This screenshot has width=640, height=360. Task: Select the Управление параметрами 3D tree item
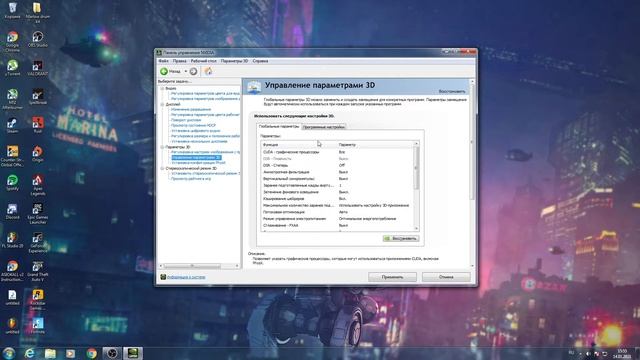(x=196, y=158)
